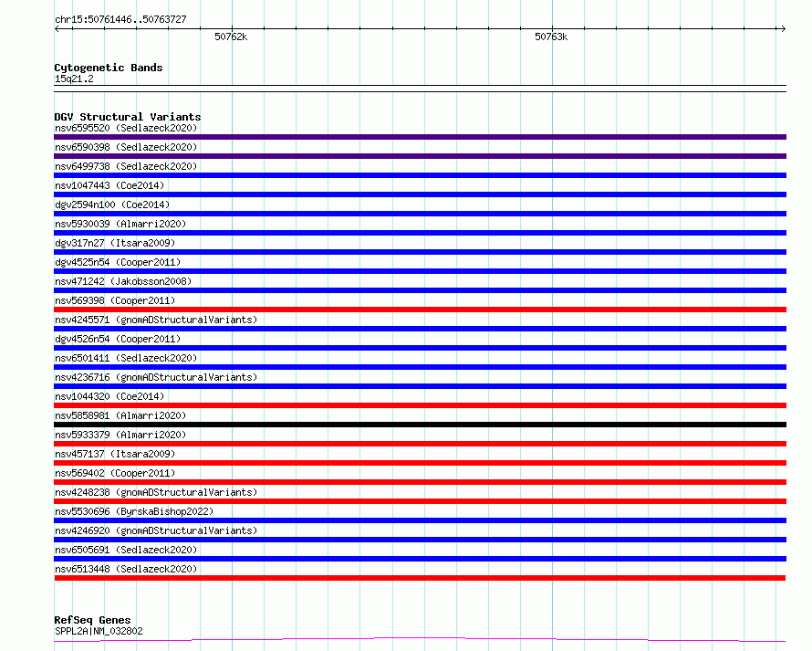
Task: Select the red bar under nsv6513448
Action: click(420, 578)
